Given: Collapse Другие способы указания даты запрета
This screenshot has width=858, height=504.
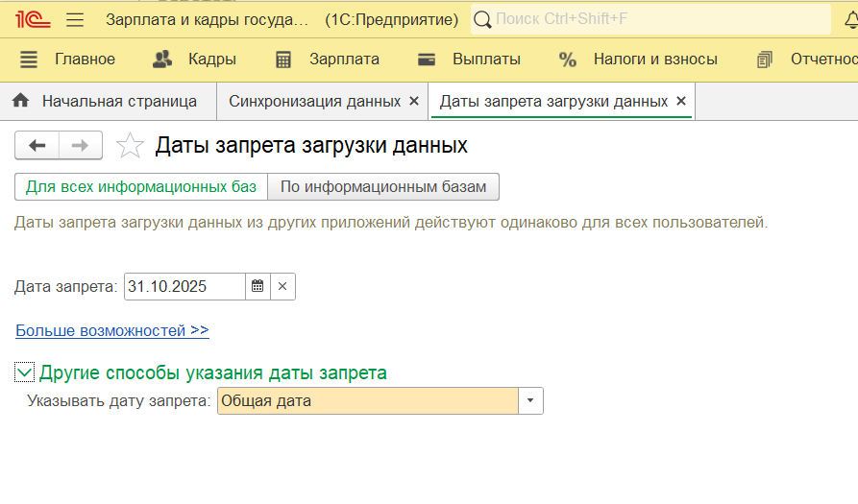Looking at the screenshot, I should pyautogui.click(x=25, y=372).
